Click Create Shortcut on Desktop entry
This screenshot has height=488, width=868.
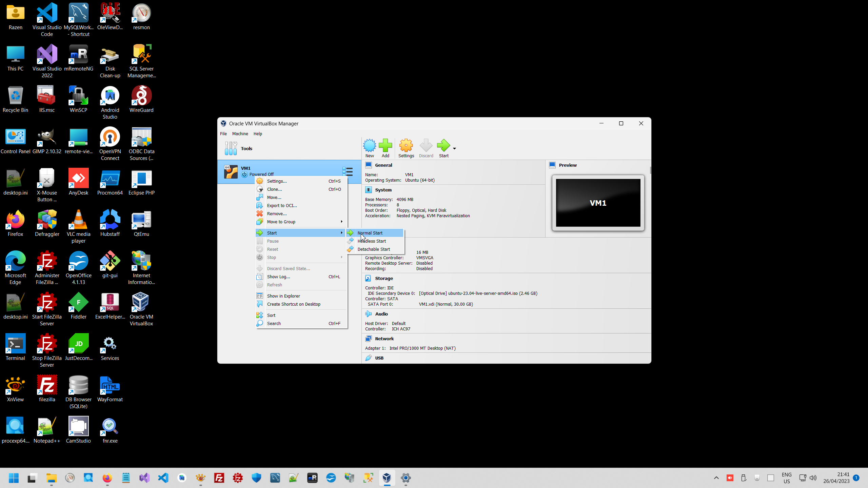pyautogui.click(x=293, y=304)
